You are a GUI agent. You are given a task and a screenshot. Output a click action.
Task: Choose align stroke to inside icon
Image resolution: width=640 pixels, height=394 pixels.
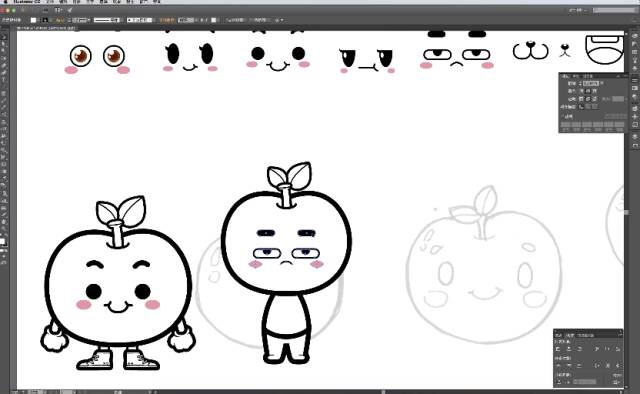pos(588,107)
